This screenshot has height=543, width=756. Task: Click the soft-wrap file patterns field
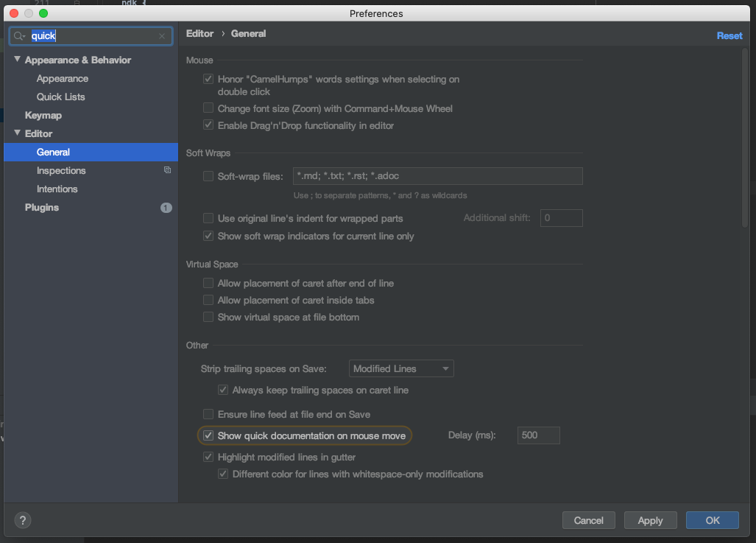coord(438,176)
